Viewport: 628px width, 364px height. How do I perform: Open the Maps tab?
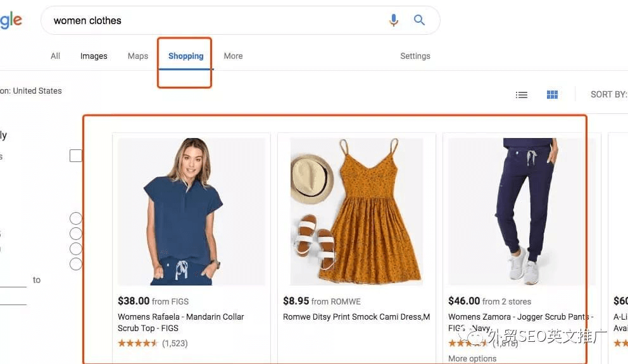click(137, 56)
